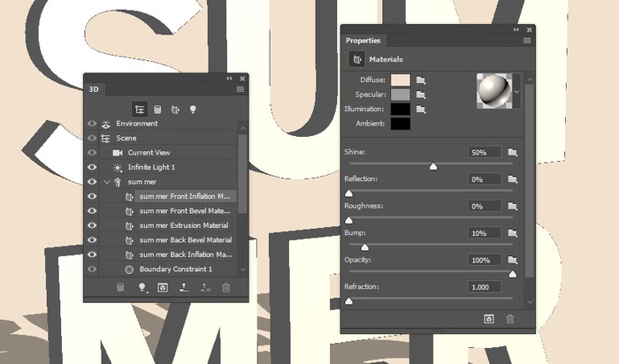The height and width of the screenshot is (364, 619).
Task: Open Opacity texture folder icon
Action: [x=512, y=260]
